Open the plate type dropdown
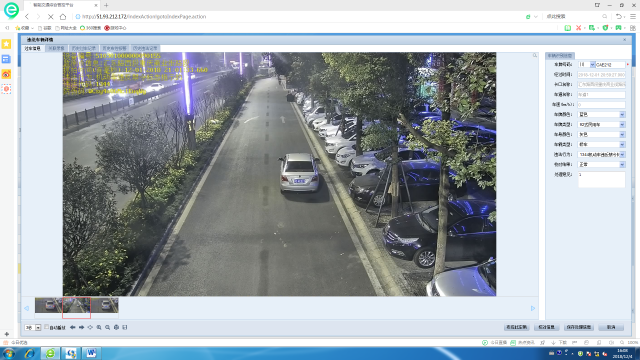Image resolution: width=640 pixels, height=360 pixels. click(x=622, y=124)
